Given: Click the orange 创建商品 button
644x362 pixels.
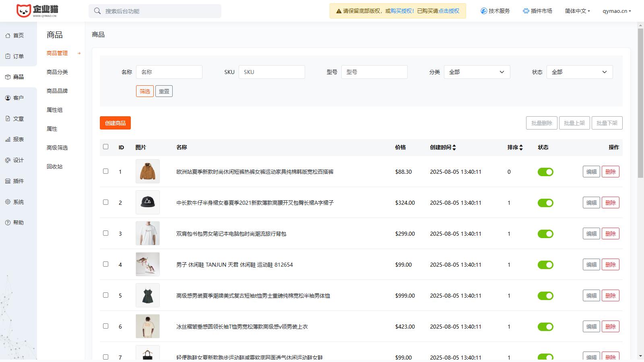Looking at the screenshot, I should point(115,123).
